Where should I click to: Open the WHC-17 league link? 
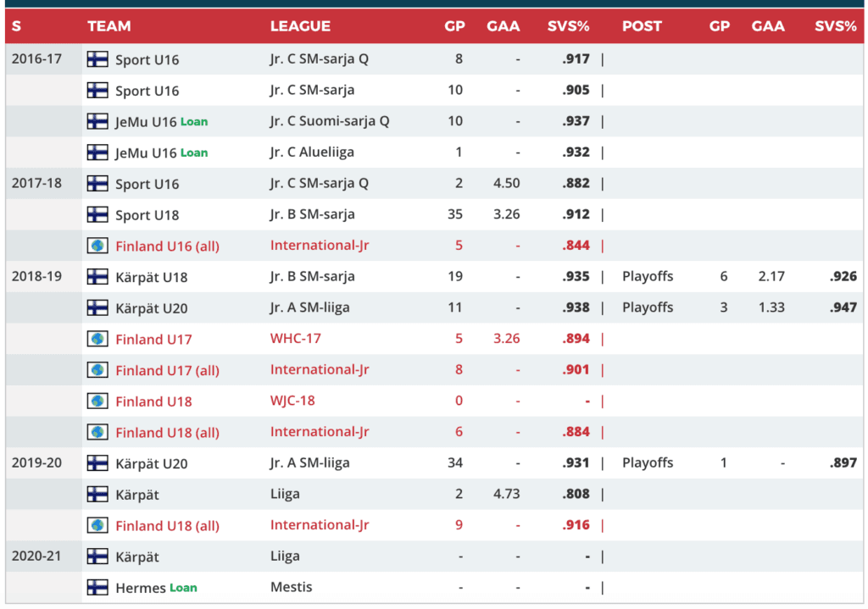click(294, 339)
